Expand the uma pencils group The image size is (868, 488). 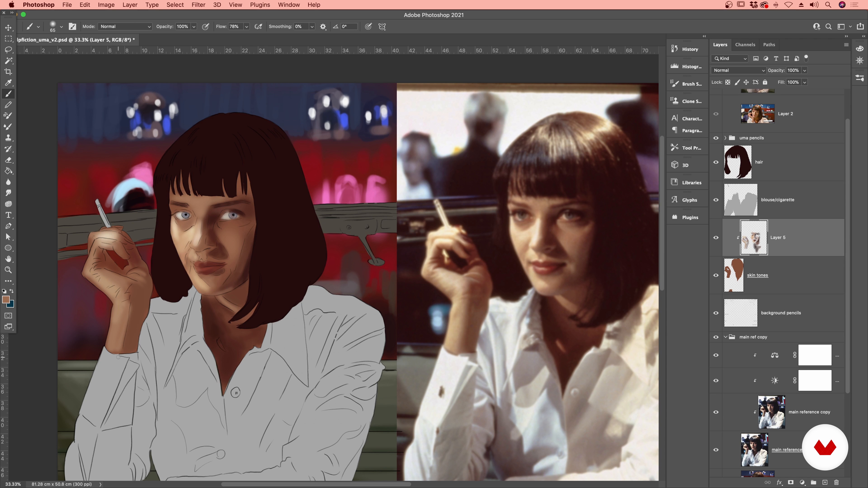click(x=725, y=138)
